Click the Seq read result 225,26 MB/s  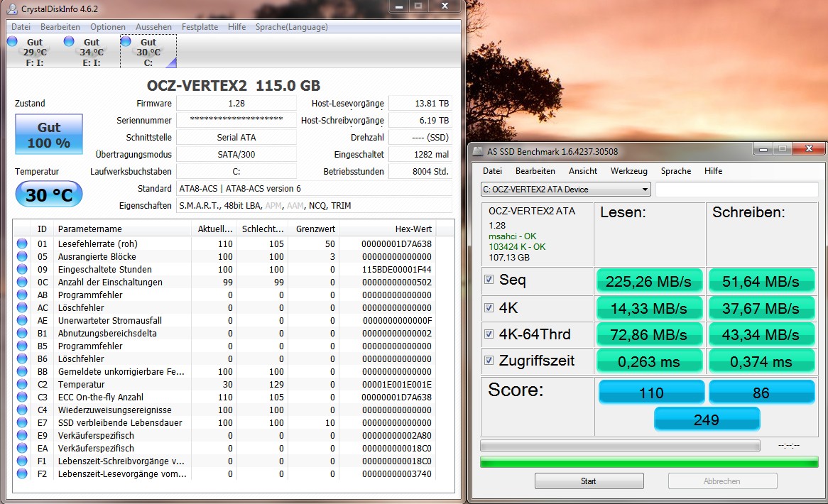649,282
